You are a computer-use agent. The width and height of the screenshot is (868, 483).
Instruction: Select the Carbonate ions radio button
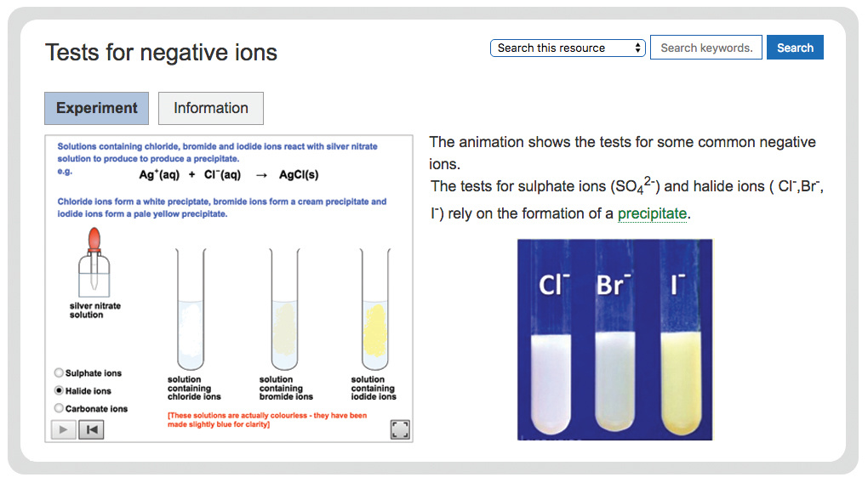(x=59, y=408)
